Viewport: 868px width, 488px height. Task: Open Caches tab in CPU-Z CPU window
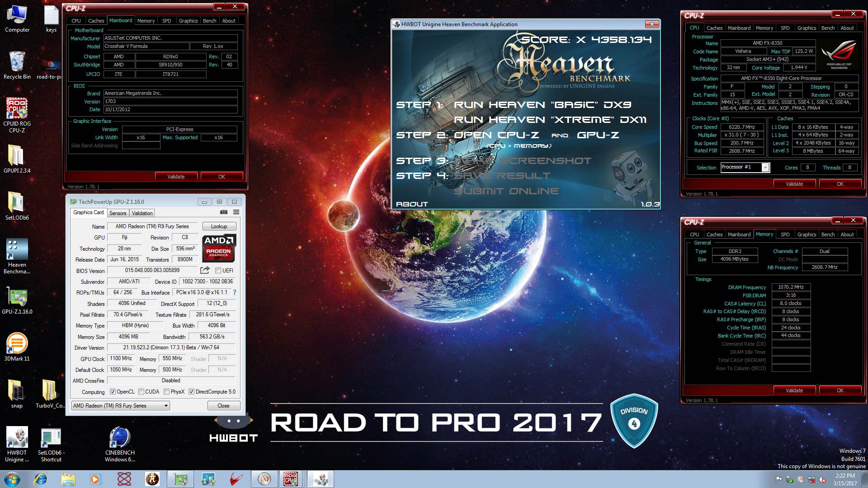click(x=715, y=28)
